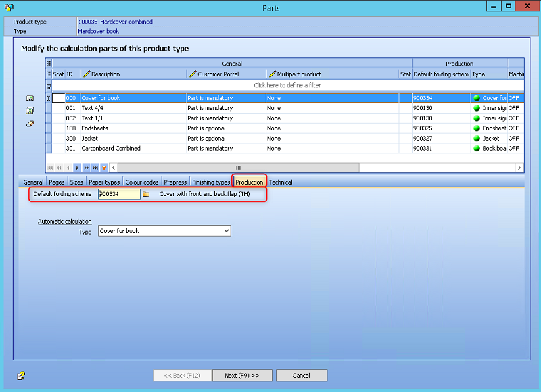Click the pencil icon on Description column
541x392 pixels.
[87, 74]
